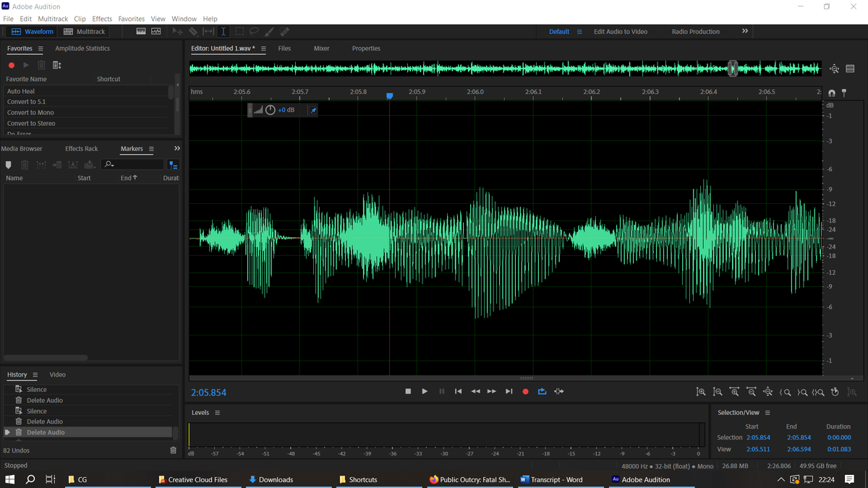Screen dimensions: 868x488
Task: Pin the HUD volume control
Action: (313, 110)
